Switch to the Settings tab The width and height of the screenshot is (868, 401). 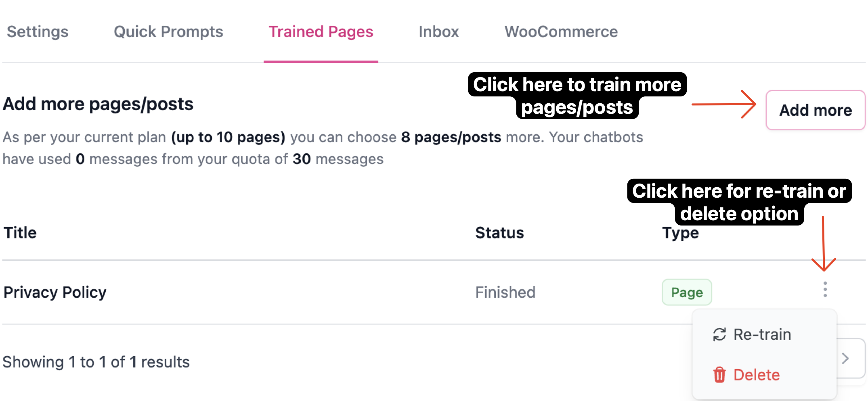38,31
